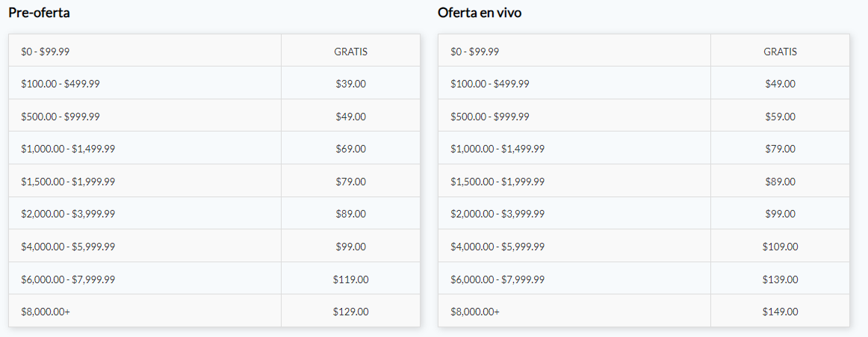Viewport: 868px width, 337px height.
Task: Select the GRATIS cell in Pre-oferta table
Action: pyautogui.click(x=350, y=52)
